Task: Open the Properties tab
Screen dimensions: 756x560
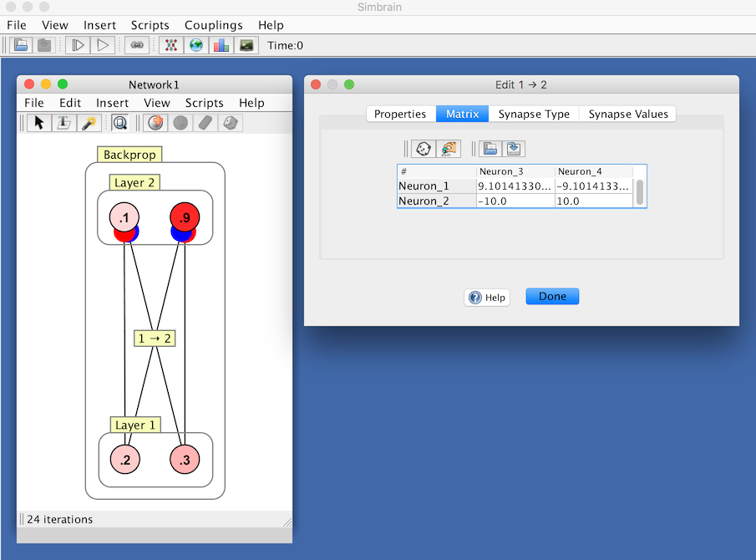Action: pyautogui.click(x=400, y=114)
